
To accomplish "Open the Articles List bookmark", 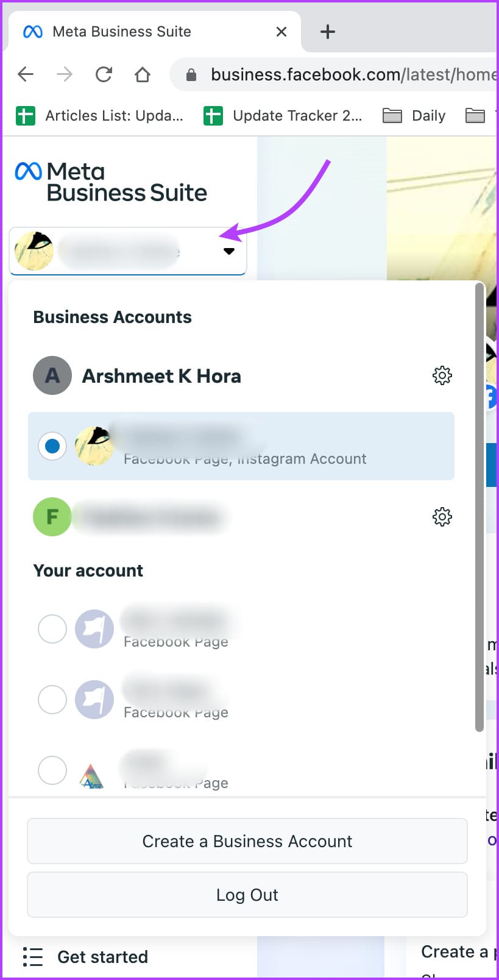I will (99, 115).
